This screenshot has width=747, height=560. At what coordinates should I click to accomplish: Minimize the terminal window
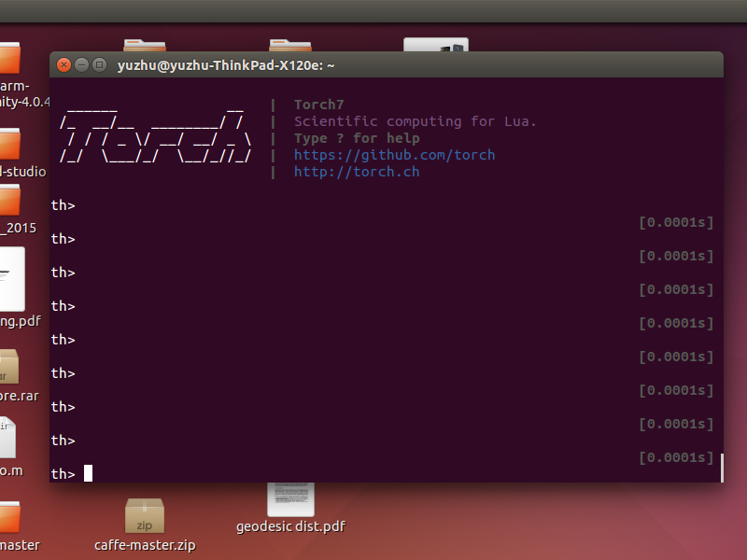click(x=82, y=65)
